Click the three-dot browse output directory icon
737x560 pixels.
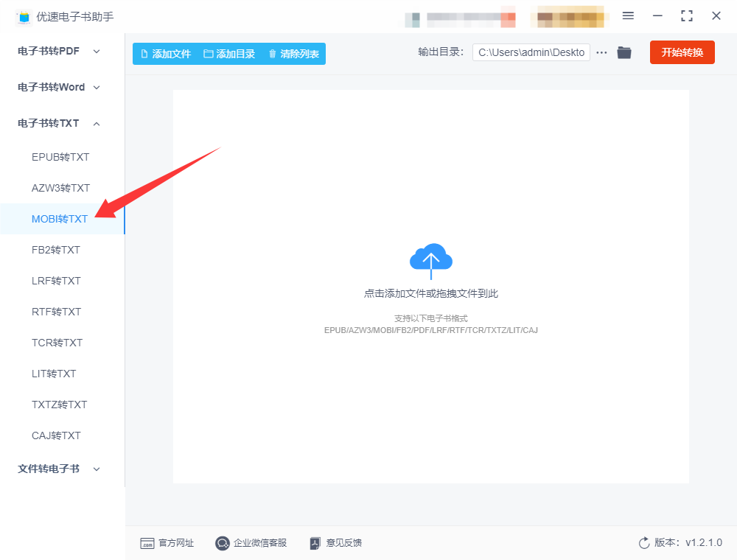click(601, 52)
